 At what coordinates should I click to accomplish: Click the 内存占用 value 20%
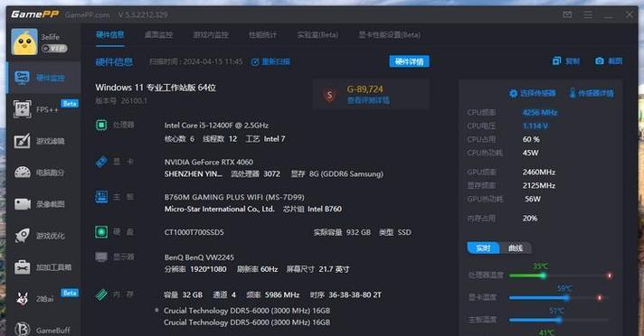530,219
